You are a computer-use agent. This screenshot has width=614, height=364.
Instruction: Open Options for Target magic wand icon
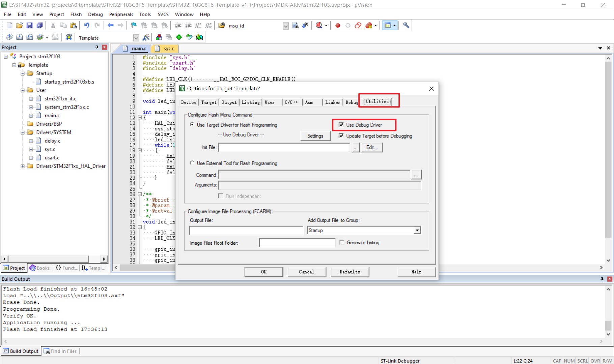pos(146,37)
